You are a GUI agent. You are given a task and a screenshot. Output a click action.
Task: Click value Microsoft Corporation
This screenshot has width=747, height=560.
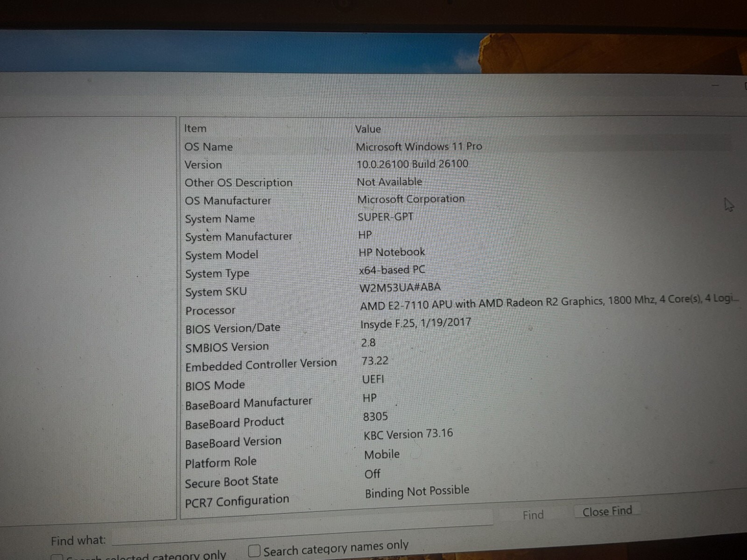coord(411,199)
